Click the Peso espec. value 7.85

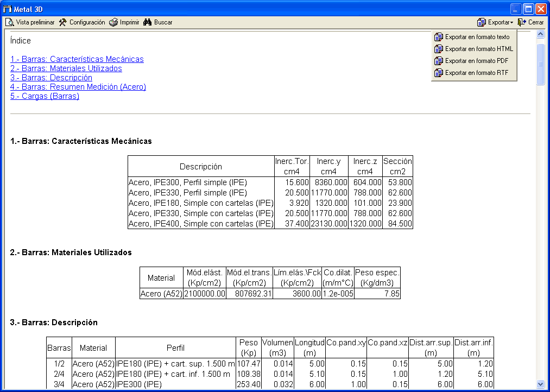[x=392, y=294]
